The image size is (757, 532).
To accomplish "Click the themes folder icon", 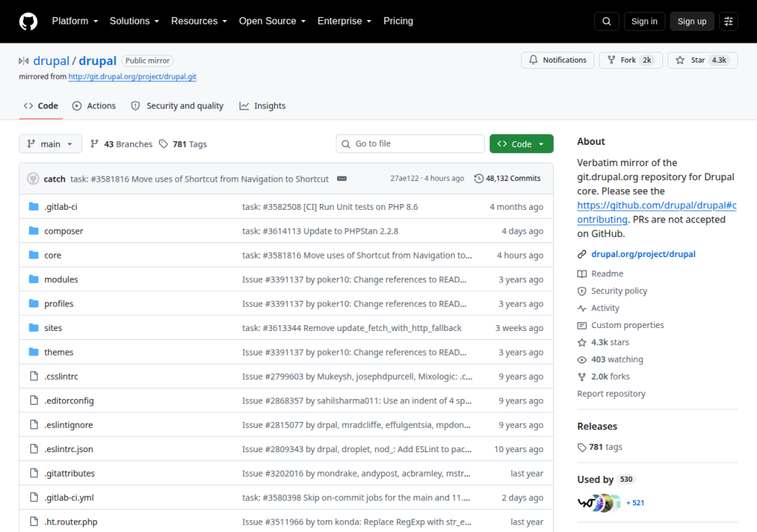I will tap(33, 352).
